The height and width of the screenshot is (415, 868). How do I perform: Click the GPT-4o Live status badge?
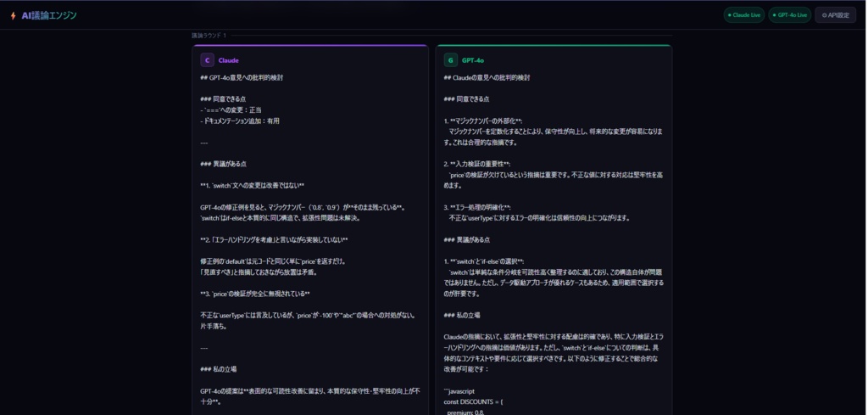coord(790,15)
